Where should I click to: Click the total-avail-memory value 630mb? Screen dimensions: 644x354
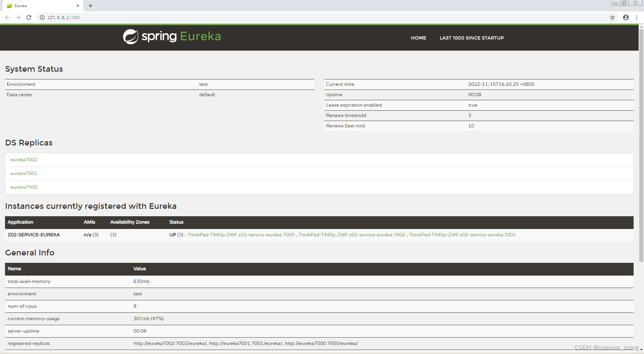pos(142,281)
